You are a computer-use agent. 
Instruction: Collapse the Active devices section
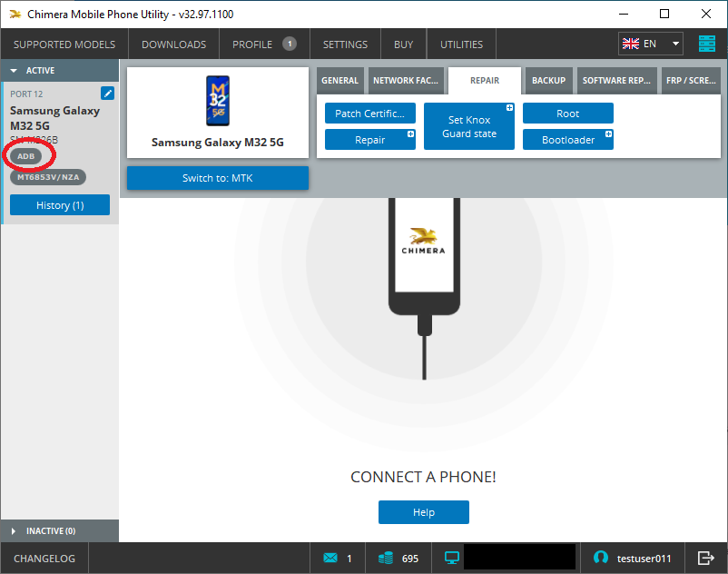(x=14, y=71)
